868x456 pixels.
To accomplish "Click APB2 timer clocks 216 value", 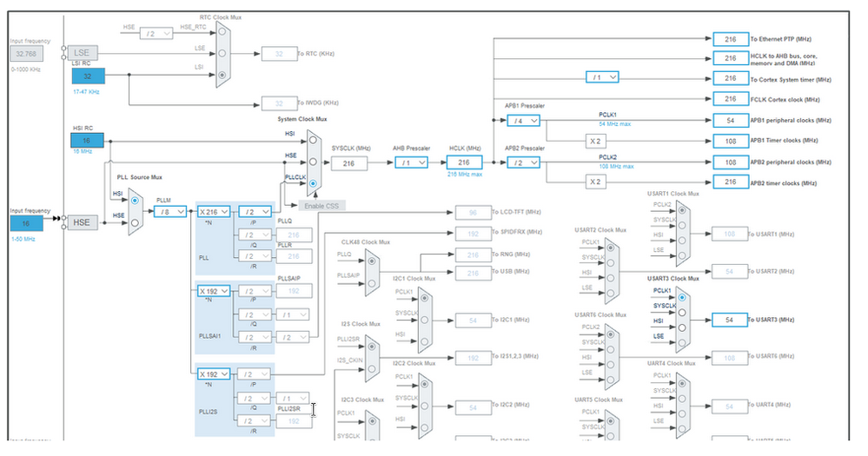I will click(731, 182).
